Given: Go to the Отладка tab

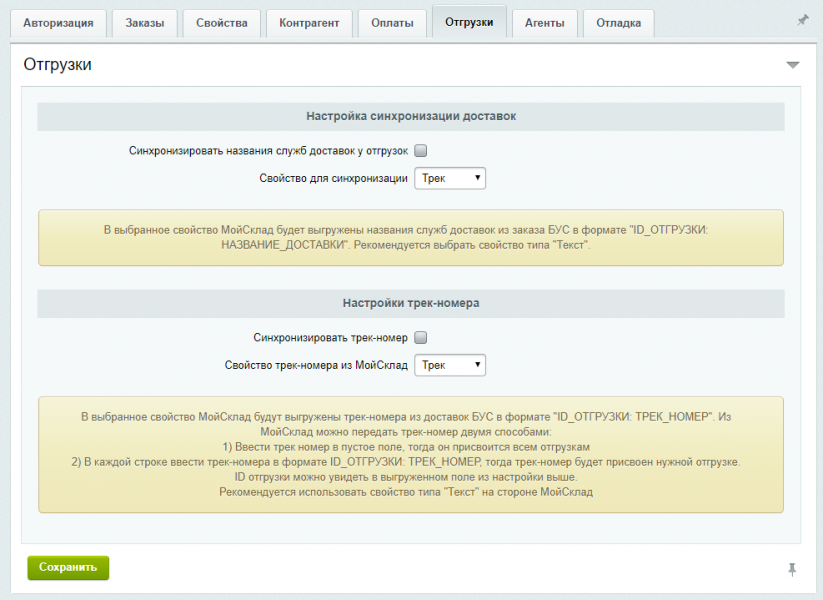Looking at the screenshot, I should [x=618, y=23].
